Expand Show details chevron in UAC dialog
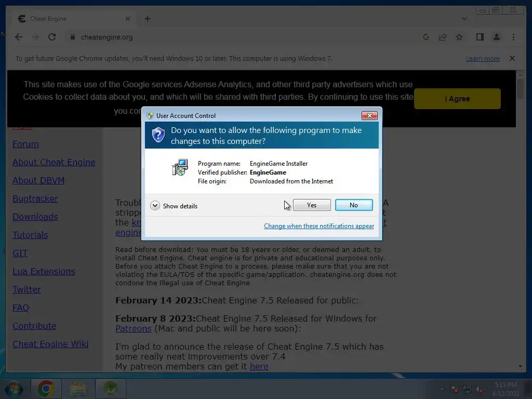 [x=155, y=206]
